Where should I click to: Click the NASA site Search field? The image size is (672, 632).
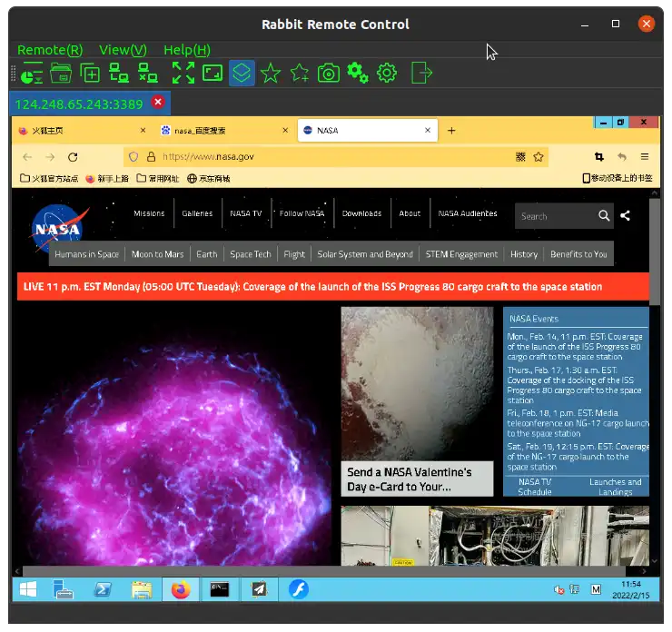pos(556,216)
